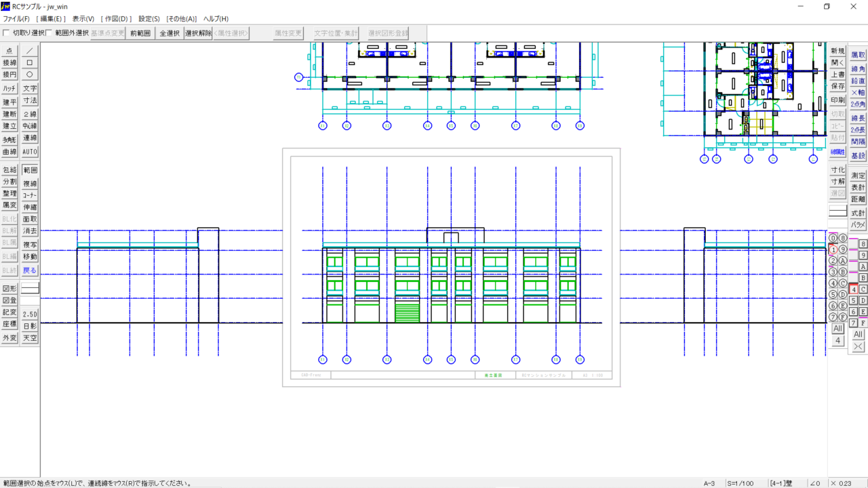Choose the ハッチ hatch tool
Image resolution: width=868 pixels, height=488 pixels.
pyautogui.click(x=9, y=88)
